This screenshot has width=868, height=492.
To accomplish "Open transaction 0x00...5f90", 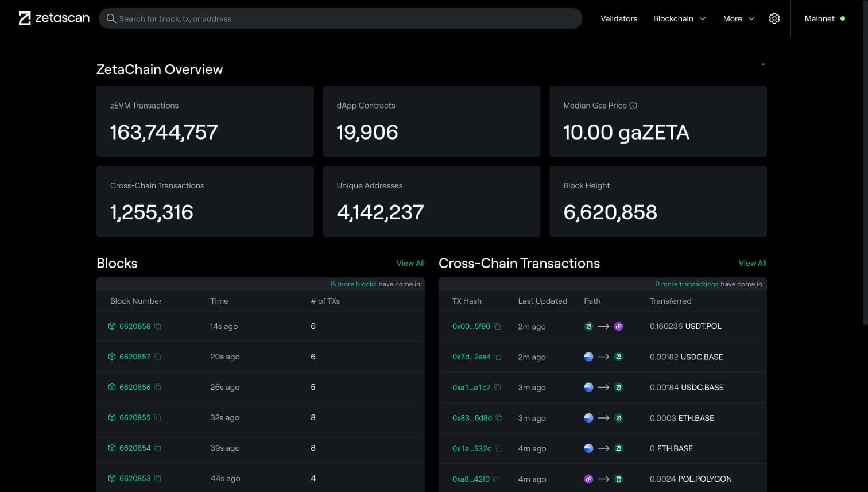I will coord(471,326).
